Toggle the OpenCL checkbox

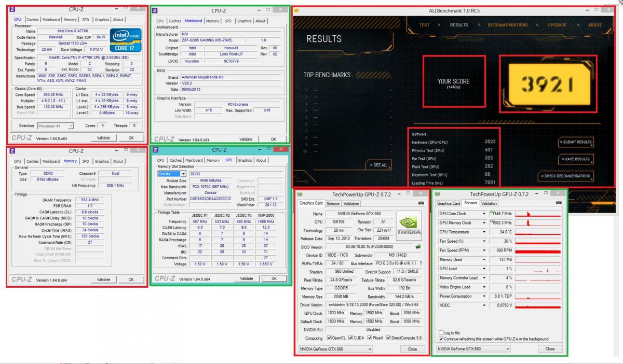coord(329,338)
